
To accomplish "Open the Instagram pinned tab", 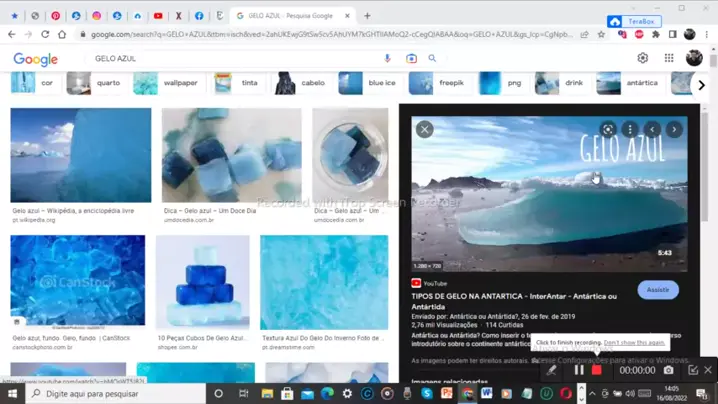I will click(x=97, y=16).
